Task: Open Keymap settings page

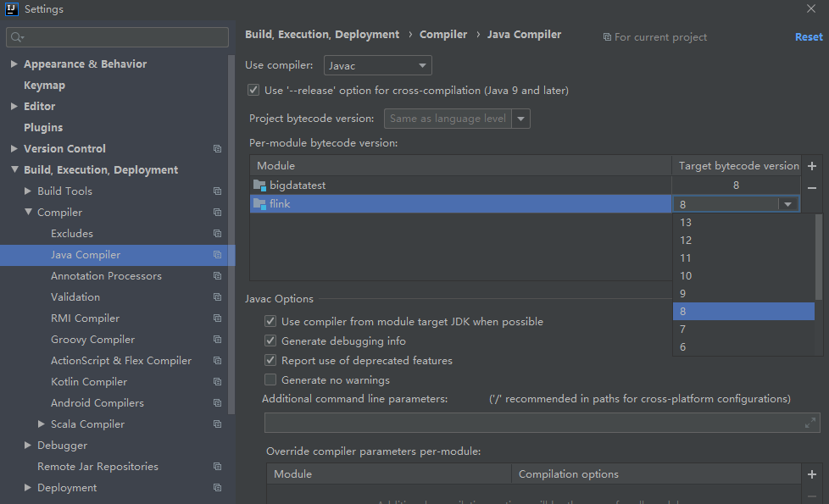Action: pos(44,85)
